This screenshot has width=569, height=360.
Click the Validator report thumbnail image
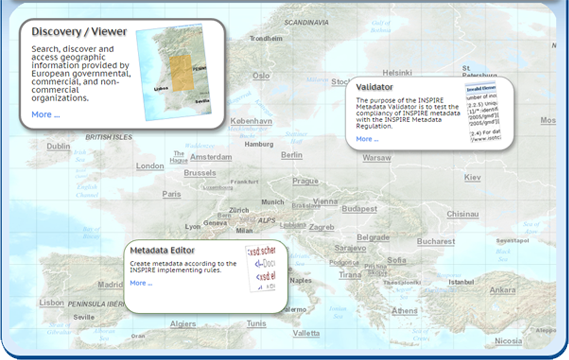[483, 112]
